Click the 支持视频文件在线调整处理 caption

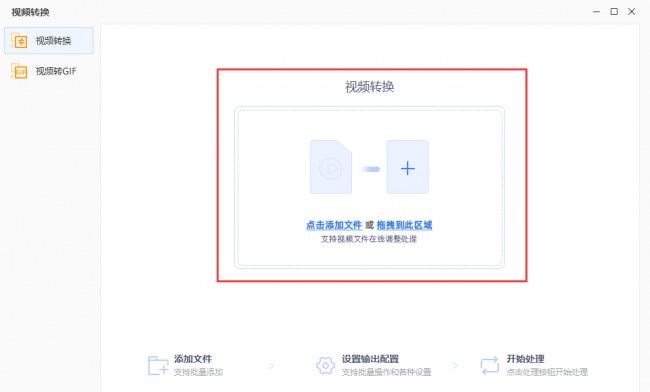(x=369, y=239)
